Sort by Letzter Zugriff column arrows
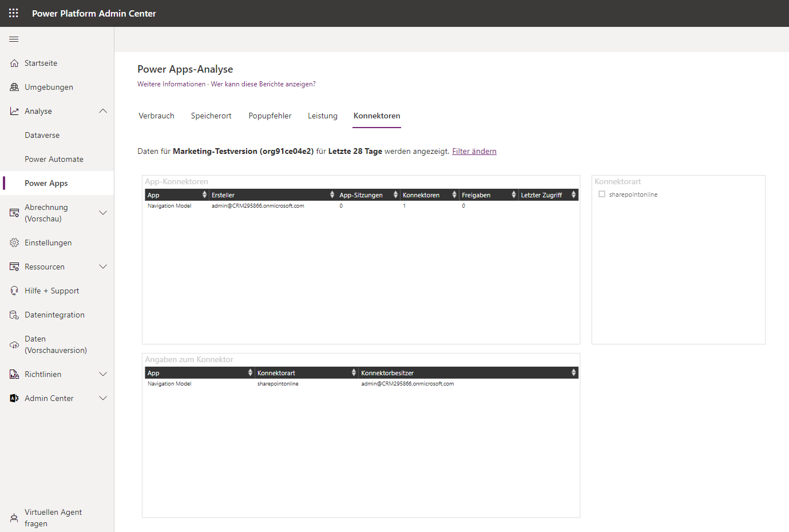 point(573,195)
